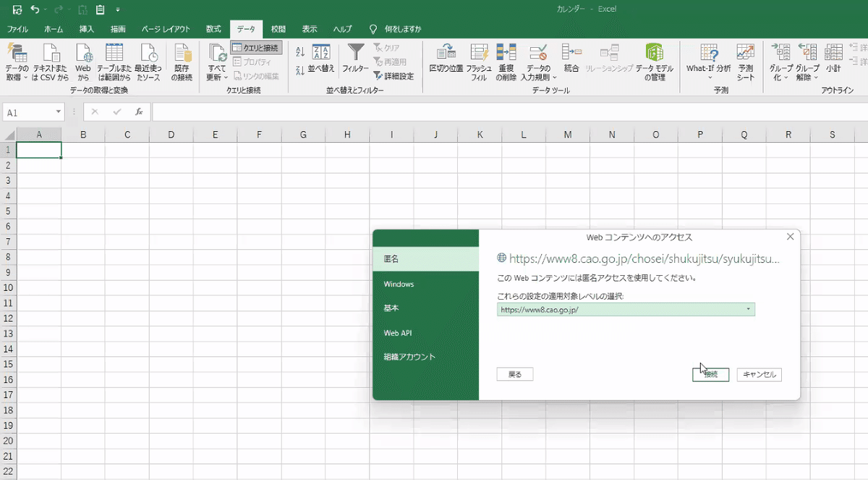Select Web API in the dialog sidebar
Image resolution: width=868 pixels, height=480 pixels.
426,332
